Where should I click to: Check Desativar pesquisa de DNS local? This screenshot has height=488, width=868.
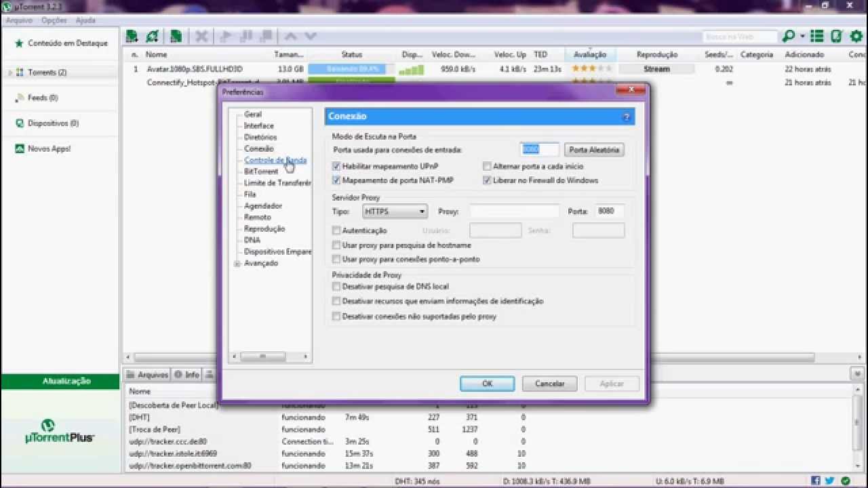(336, 287)
